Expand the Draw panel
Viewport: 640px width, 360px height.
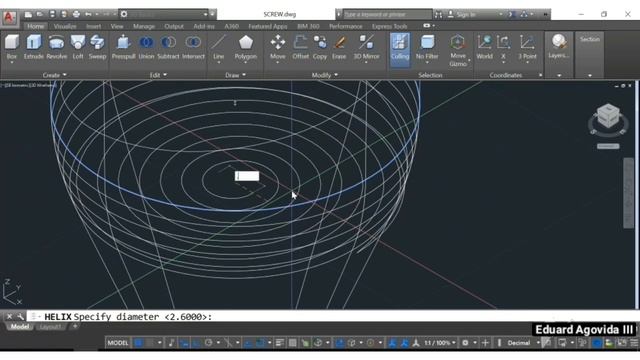click(236, 75)
